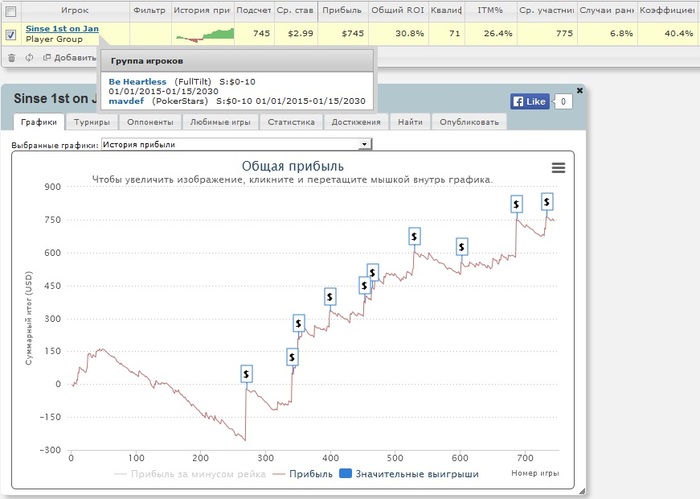This screenshot has width=700, height=499.
Task: Click the blue Значительные выигрыши legend swatch
Action: pos(346,474)
